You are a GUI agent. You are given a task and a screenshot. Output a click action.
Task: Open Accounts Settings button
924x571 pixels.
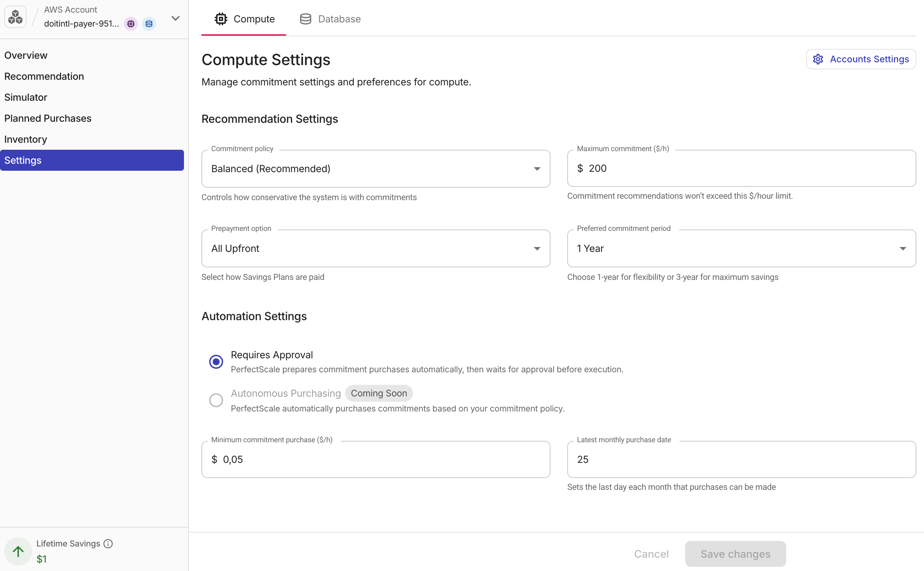(x=861, y=59)
